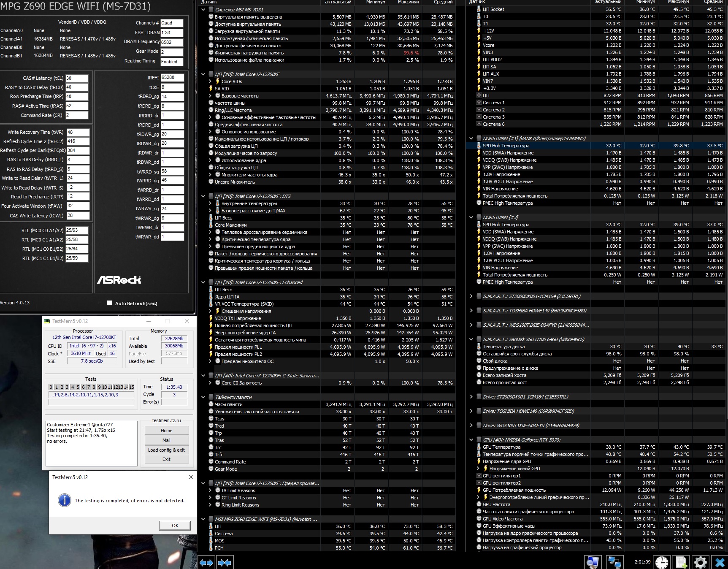
Task: Click thermometer icon beside MOS temperature row
Action: [x=211, y=541]
